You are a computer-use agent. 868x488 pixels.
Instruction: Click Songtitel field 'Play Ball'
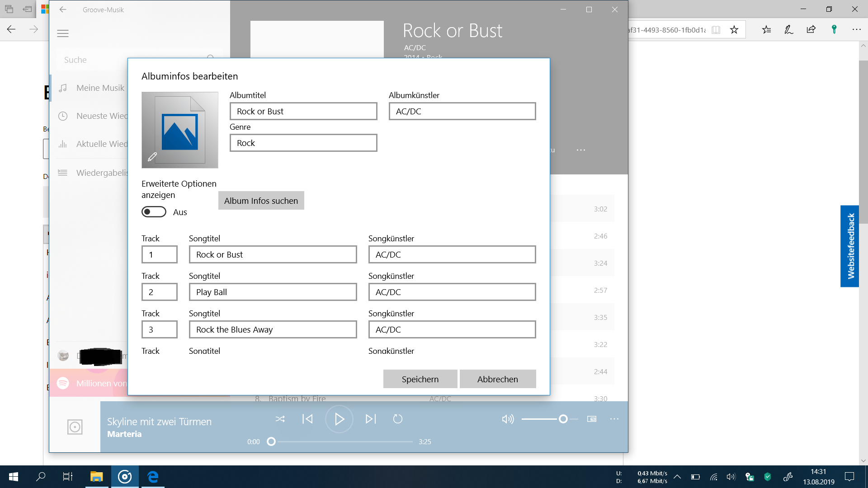[273, 292]
